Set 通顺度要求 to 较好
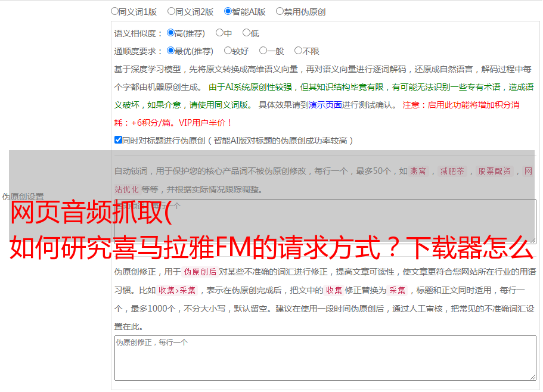Screen dimensions: 543x392 pos(228,51)
